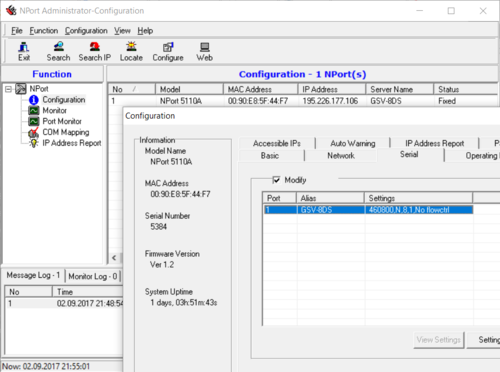Select Monitor in function tree
This screenshot has height=372, width=500.
point(55,110)
